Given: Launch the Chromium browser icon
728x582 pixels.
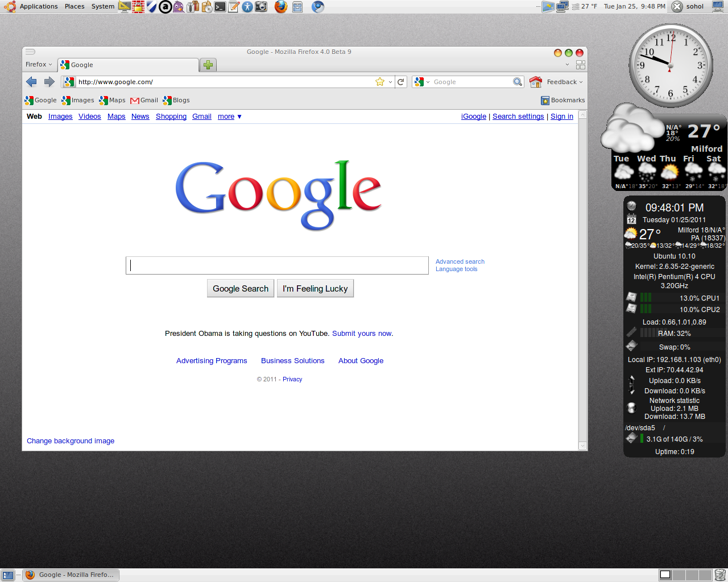Looking at the screenshot, I should [x=318, y=7].
